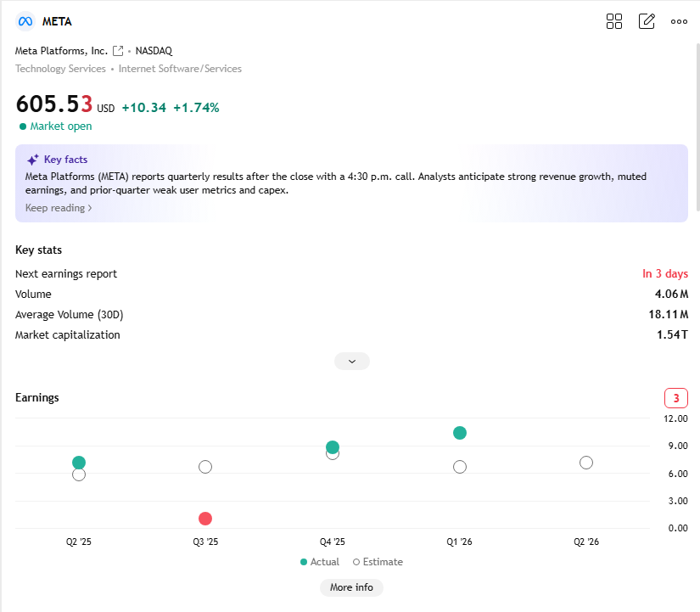Open the Keep reading link

59,208
